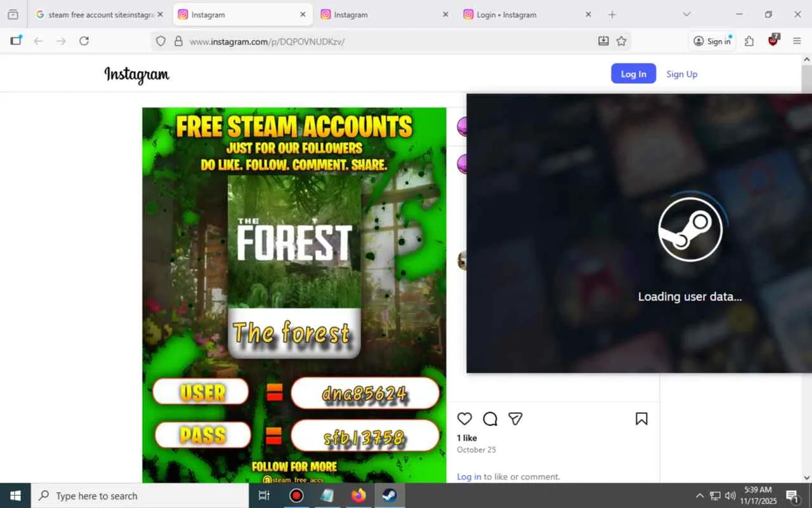Open the volume control tray icon
Screen dimensions: 812x508
730,496
